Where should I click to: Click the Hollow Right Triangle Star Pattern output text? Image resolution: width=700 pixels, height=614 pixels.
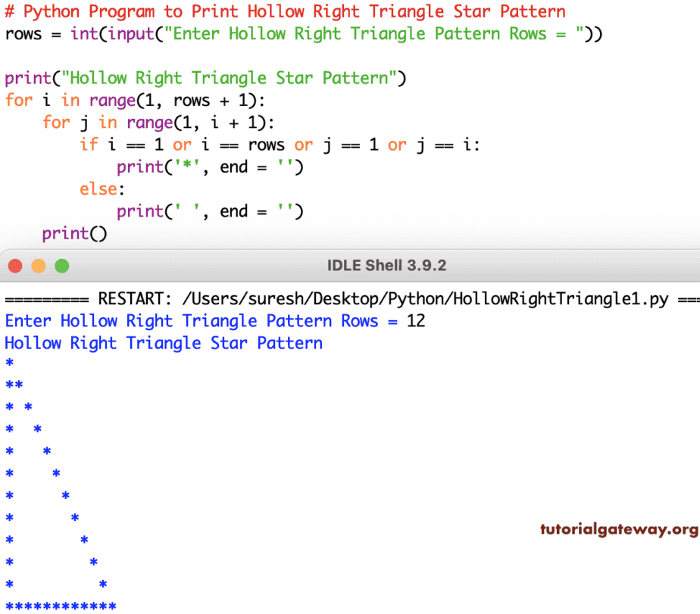pos(163,342)
